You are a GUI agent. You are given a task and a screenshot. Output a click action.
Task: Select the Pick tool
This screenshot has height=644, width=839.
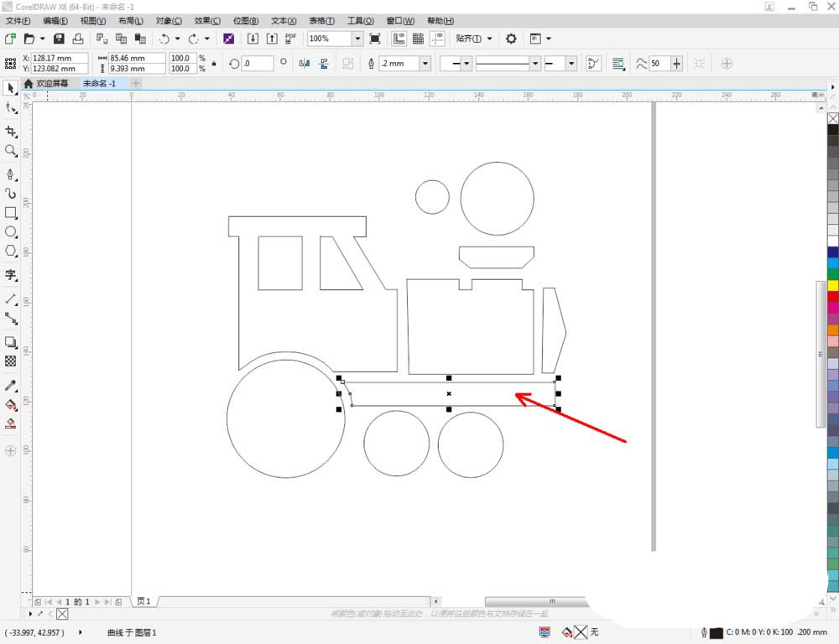pyautogui.click(x=11, y=88)
